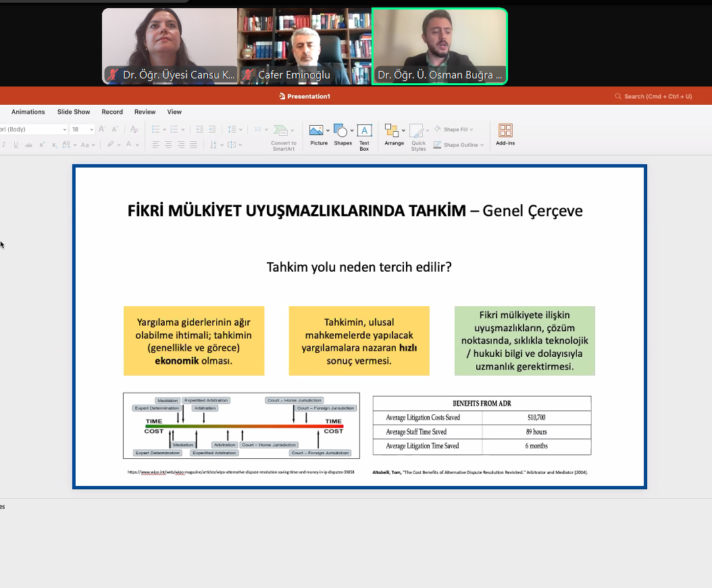Switch to the Review ribbon tab

[x=145, y=112]
